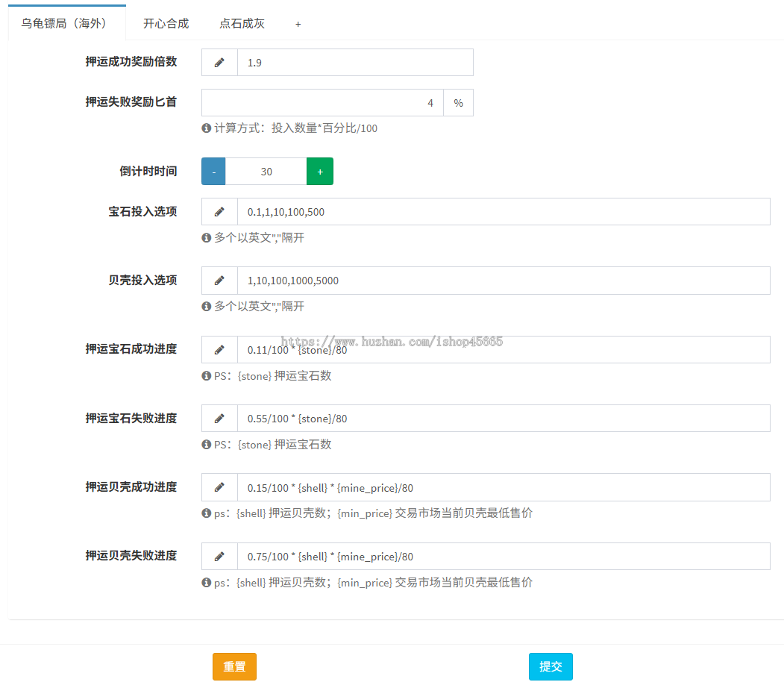Click the 押运成功奖励倍数 label
This screenshot has width=784, height=682.
click(131, 61)
